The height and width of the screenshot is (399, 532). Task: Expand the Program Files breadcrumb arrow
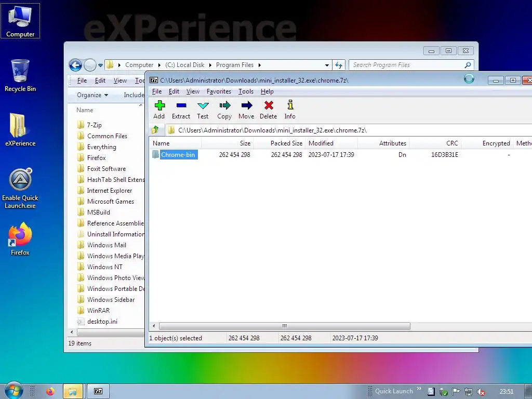(x=260, y=65)
